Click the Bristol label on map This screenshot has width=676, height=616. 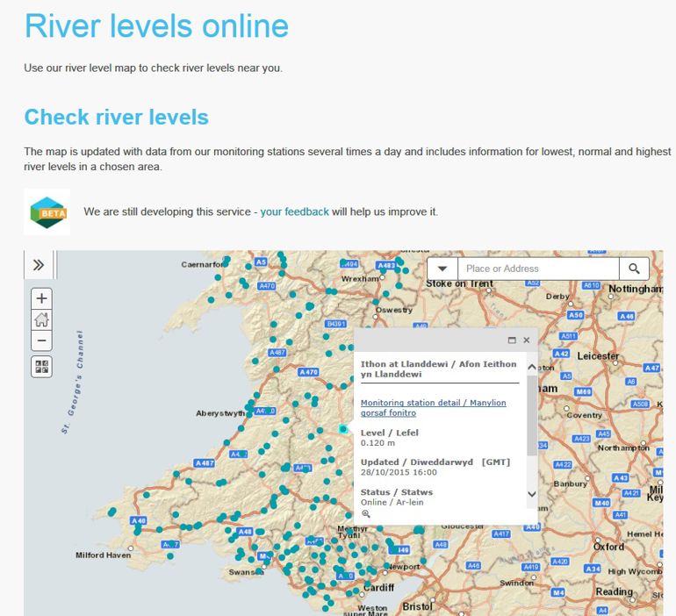point(417,606)
